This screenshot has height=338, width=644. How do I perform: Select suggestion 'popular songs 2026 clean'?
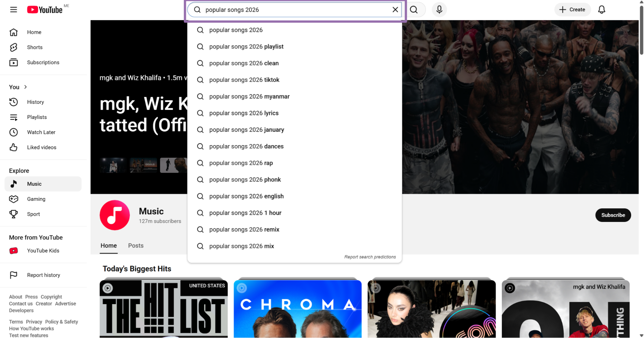pyautogui.click(x=294, y=63)
